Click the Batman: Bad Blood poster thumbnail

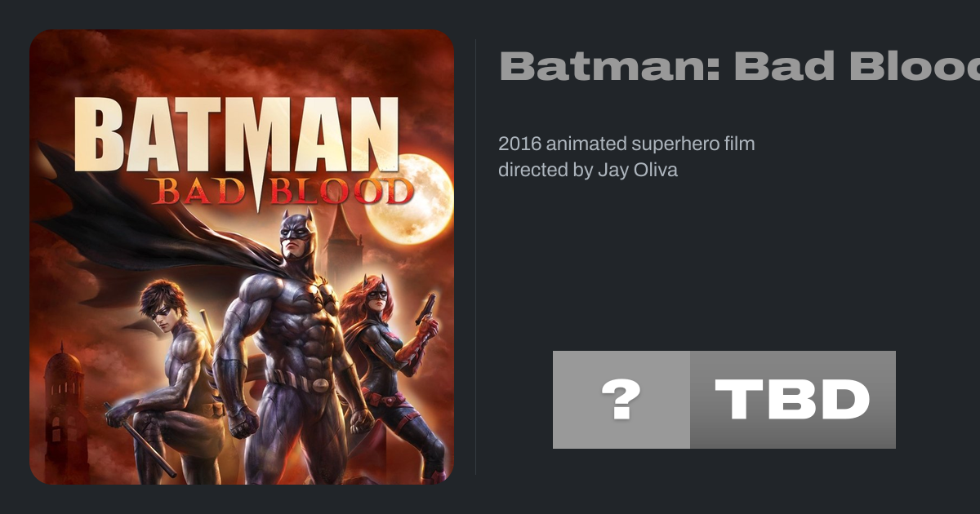point(242,257)
